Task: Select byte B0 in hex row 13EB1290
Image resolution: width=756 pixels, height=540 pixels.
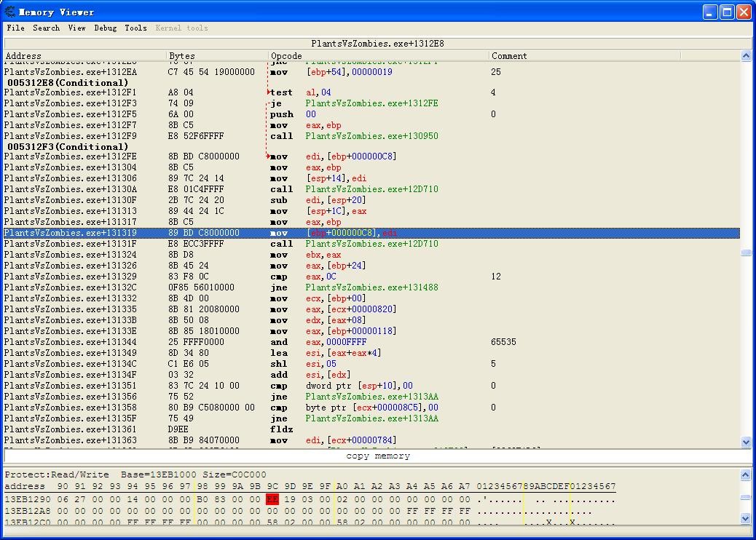Action: (x=202, y=499)
